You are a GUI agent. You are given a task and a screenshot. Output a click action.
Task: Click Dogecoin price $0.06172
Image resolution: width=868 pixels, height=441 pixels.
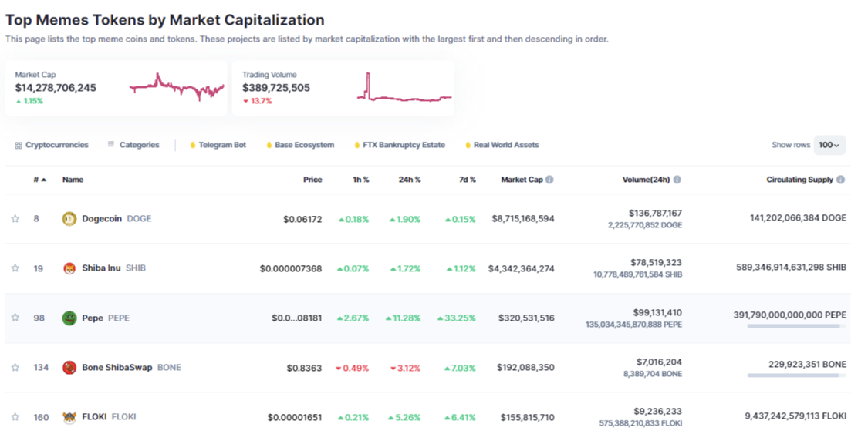click(x=302, y=219)
